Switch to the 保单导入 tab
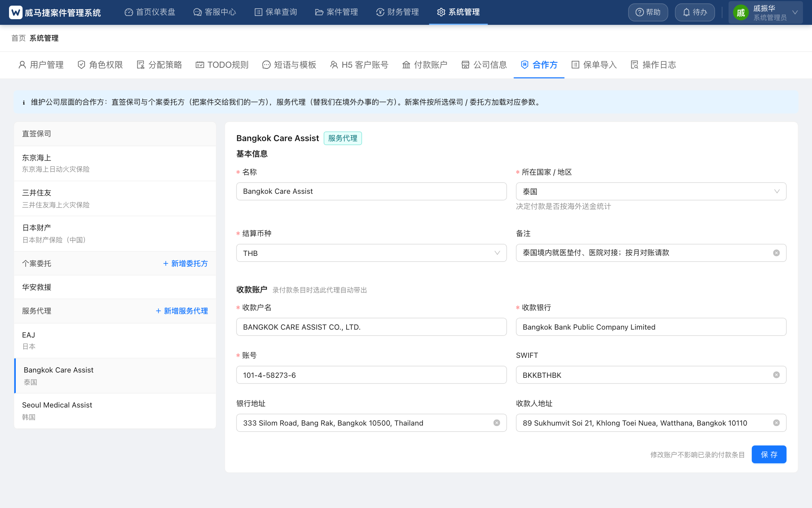 point(594,65)
